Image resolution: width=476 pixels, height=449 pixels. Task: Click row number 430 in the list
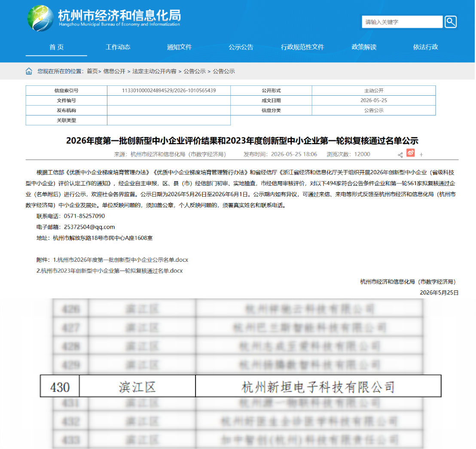click(x=60, y=388)
